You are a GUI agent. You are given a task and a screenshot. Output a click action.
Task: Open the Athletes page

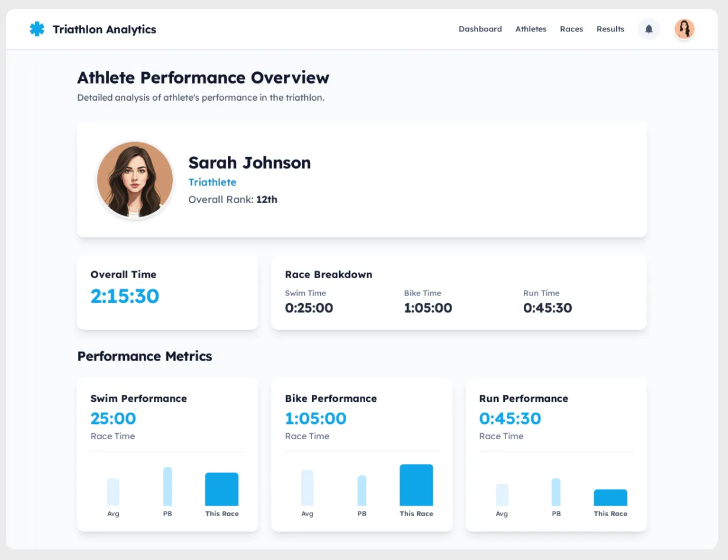click(x=530, y=29)
